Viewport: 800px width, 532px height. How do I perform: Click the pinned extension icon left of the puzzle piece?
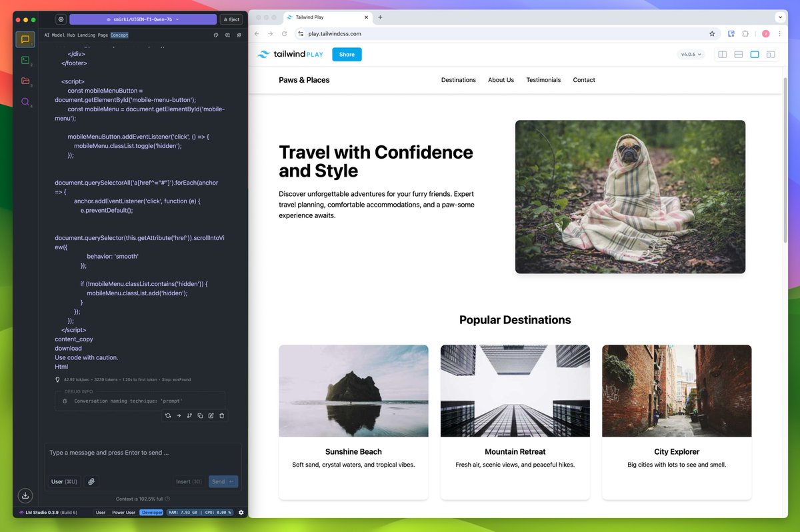coord(731,33)
